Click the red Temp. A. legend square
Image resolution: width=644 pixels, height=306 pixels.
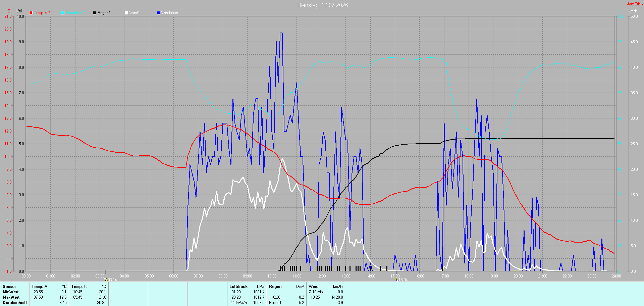31,13
